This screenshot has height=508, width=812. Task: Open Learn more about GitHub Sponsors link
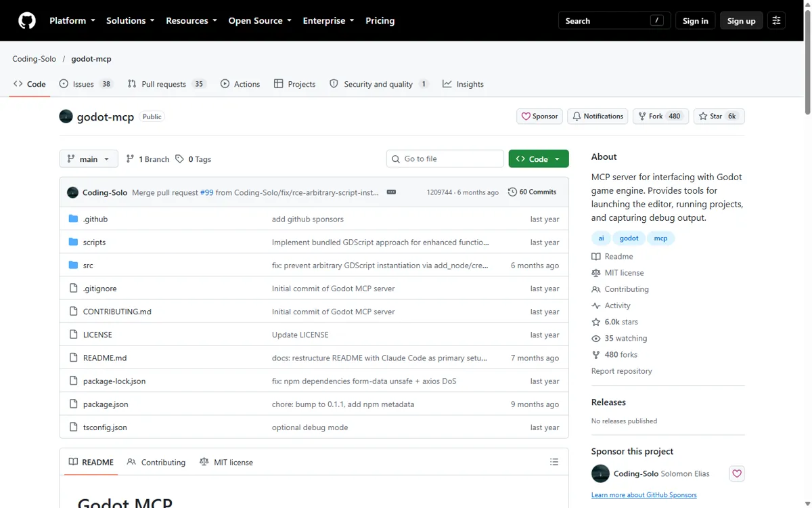[x=644, y=495]
